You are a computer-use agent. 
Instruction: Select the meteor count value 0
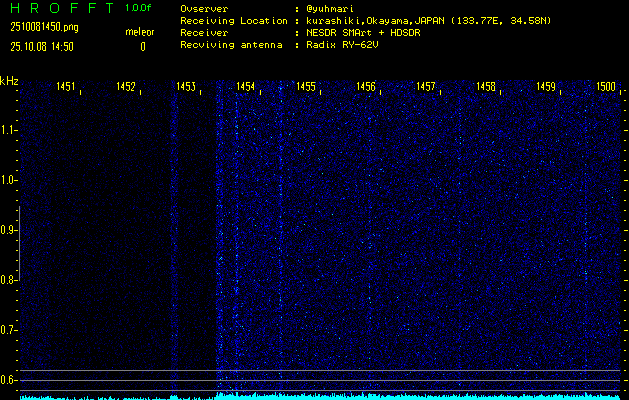pos(142,46)
